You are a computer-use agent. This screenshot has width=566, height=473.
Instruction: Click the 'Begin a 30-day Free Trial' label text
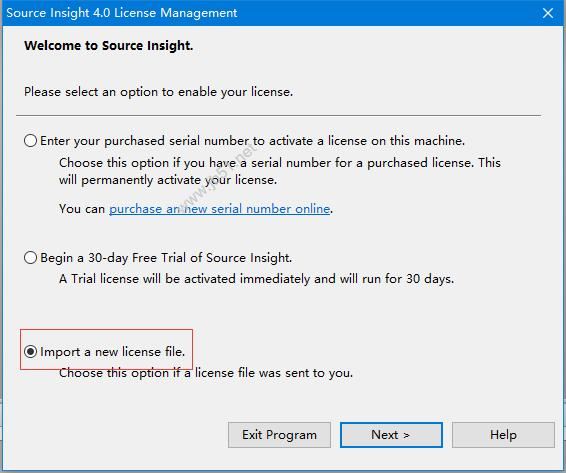[166, 258]
